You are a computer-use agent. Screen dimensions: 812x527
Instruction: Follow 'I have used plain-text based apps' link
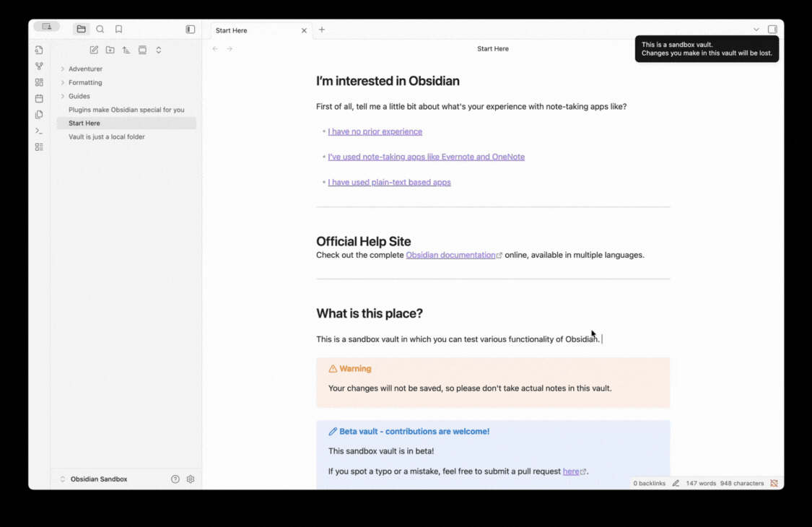pos(389,183)
